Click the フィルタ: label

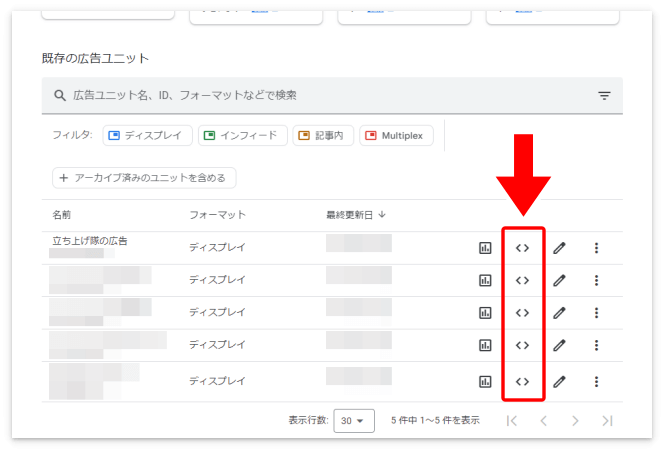72,135
